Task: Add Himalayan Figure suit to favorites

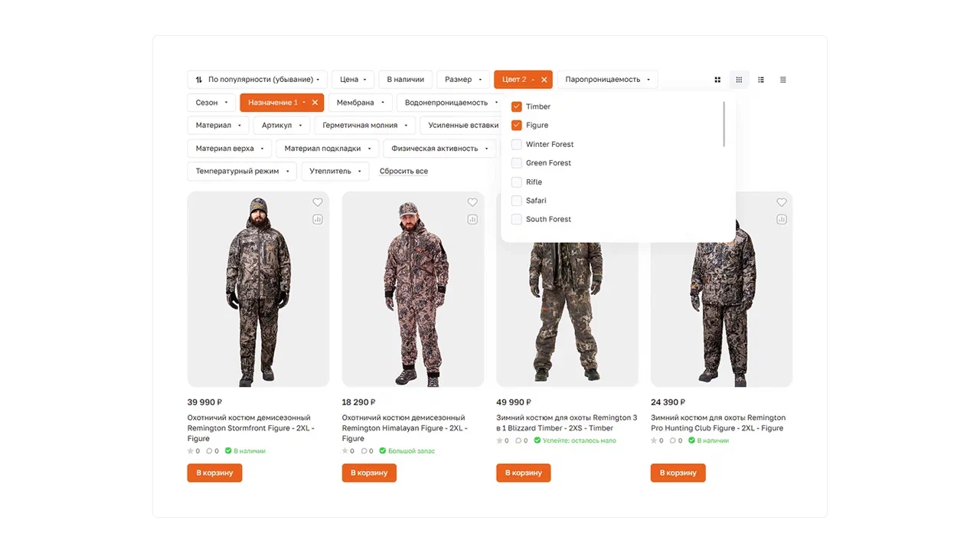Action: coord(472,202)
